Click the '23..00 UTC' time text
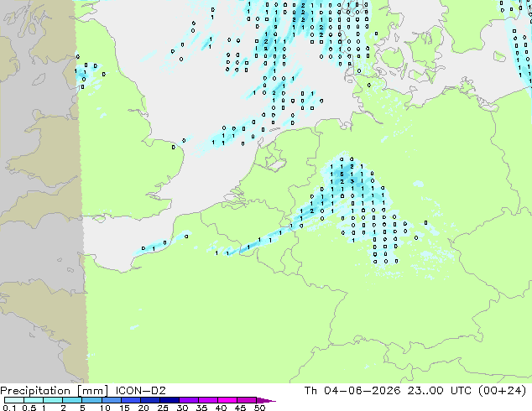The image size is (532, 411). (x=440, y=391)
